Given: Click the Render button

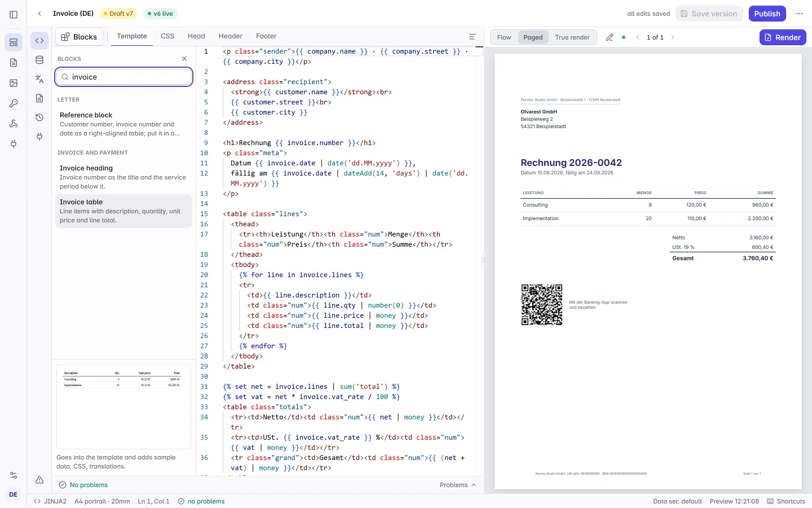Looking at the screenshot, I should pos(783,37).
